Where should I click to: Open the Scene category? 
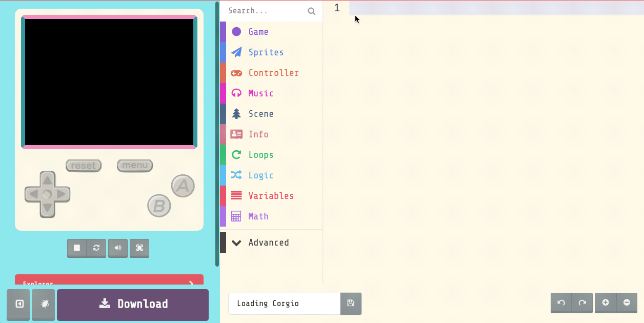pos(271,114)
